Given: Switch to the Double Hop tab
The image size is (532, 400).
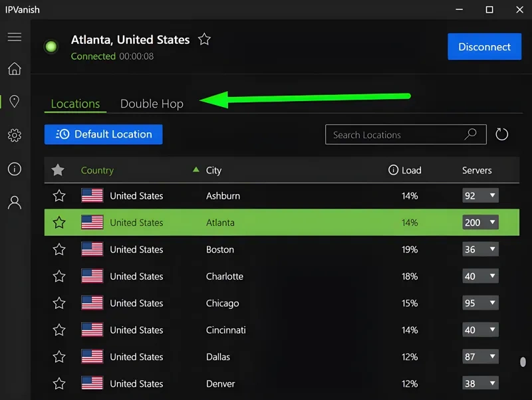Looking at the screenshot, I should 152,104.
